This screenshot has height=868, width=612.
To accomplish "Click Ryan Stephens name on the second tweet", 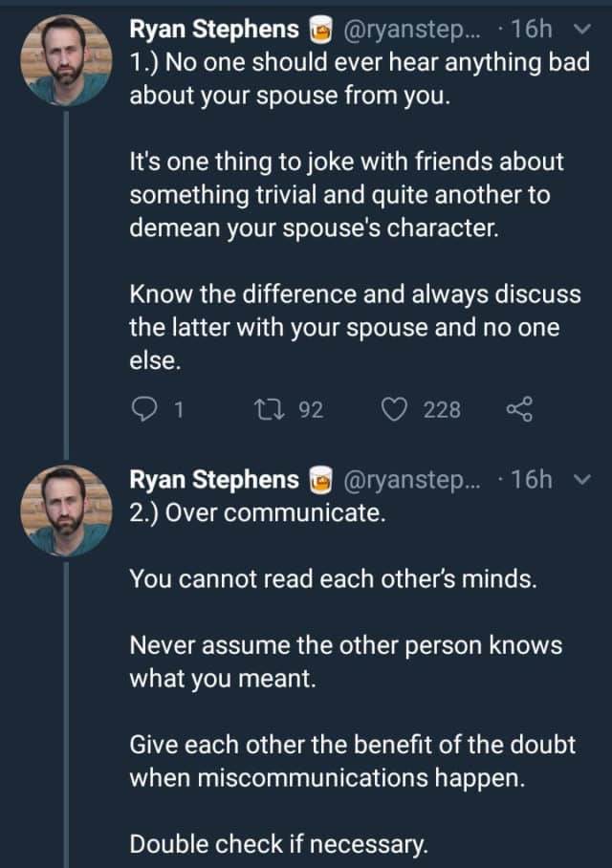I will [x=214, y=480].
